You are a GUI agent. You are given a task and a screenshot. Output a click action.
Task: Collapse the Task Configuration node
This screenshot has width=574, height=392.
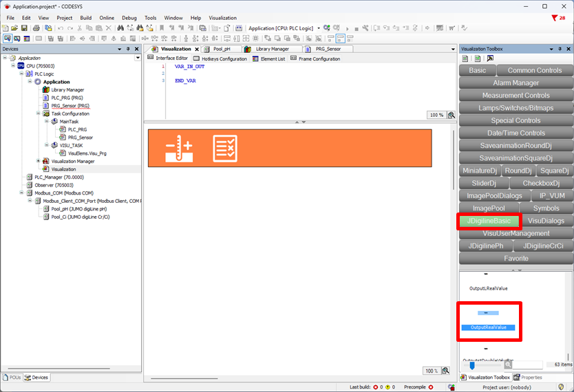(38, 113)
